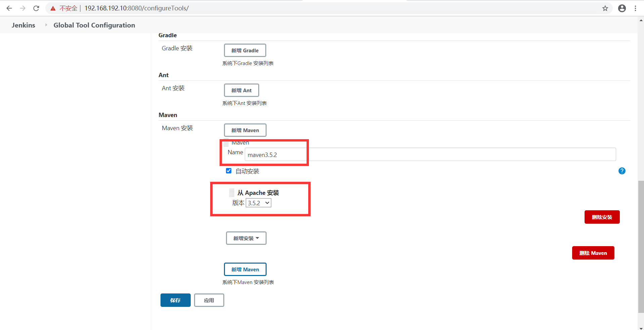Open the Jenkins breadcrumb link
644x330 pixels.
pos(24,25)
